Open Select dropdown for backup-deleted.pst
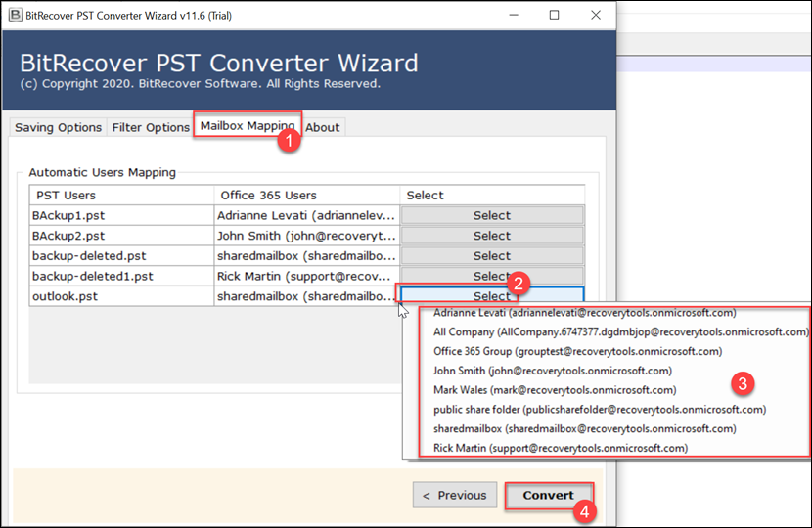Image resolution: width=812 pixels, height=528 pixels. pyautogui.click(x=491, y=255)
